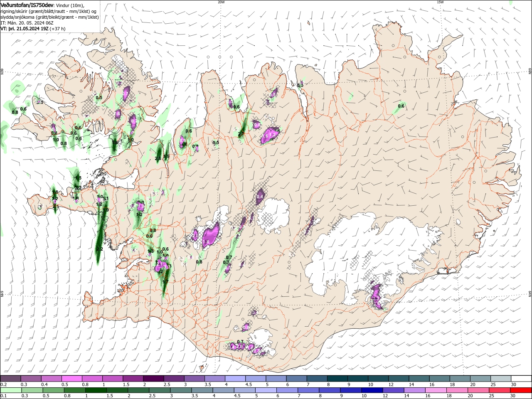Pick the red bottom-row swatch after 30
532x399 pixels.
pos(521,390)
